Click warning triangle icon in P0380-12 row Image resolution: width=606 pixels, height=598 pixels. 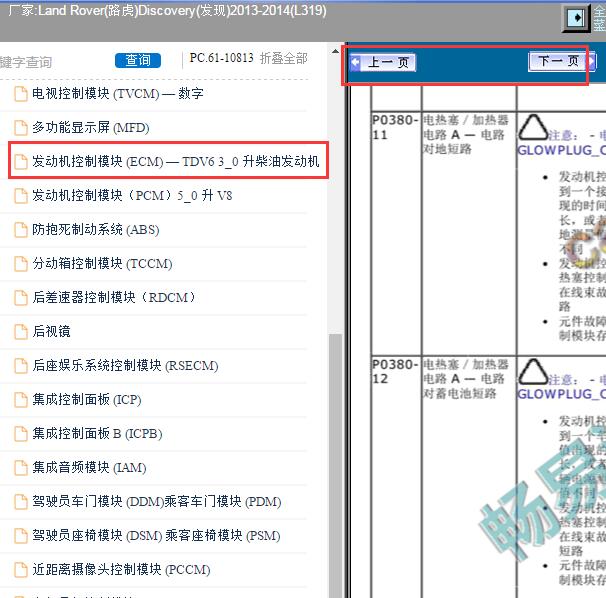click(x=533, y=371)
